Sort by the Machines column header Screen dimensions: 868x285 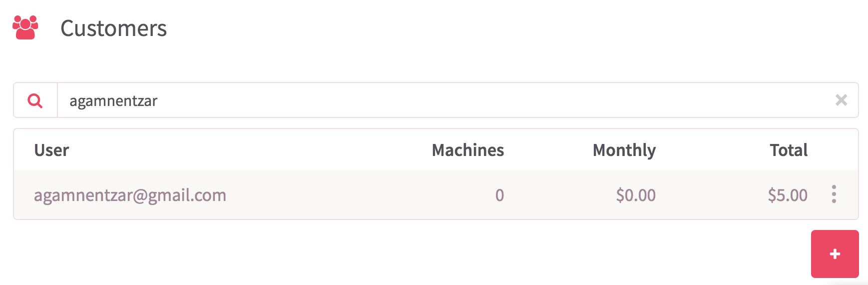[468, 150]
